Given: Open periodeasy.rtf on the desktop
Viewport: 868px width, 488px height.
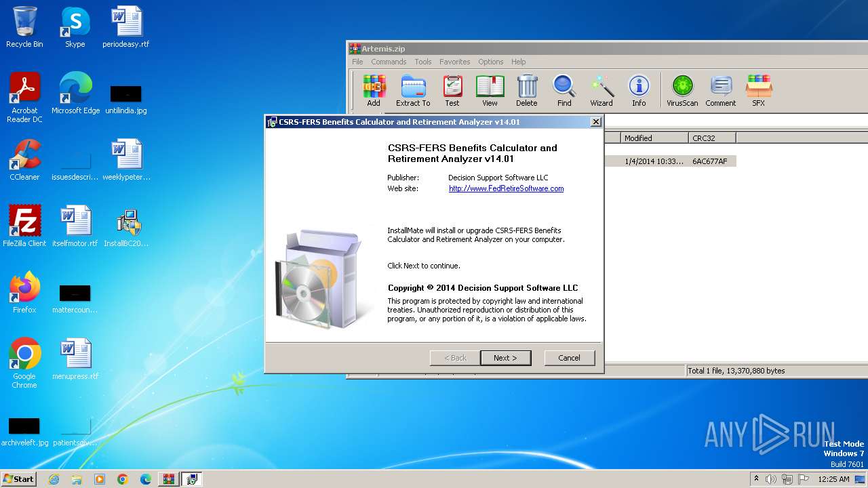Looking at the screenshot, I should click(126, 27).
